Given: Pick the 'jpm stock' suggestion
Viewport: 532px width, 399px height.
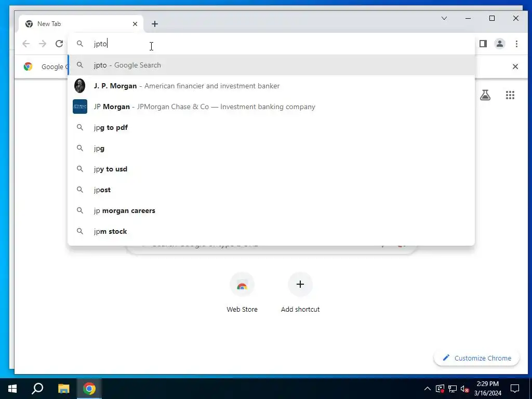Looking at the screenshot, I should click(271, 231).
